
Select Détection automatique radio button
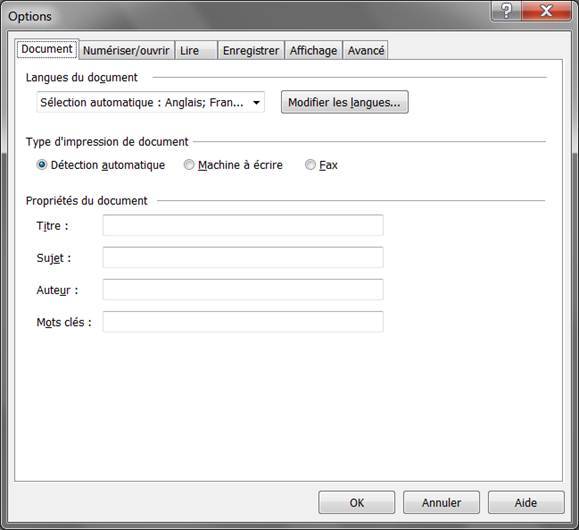click(x=42, y=165)
